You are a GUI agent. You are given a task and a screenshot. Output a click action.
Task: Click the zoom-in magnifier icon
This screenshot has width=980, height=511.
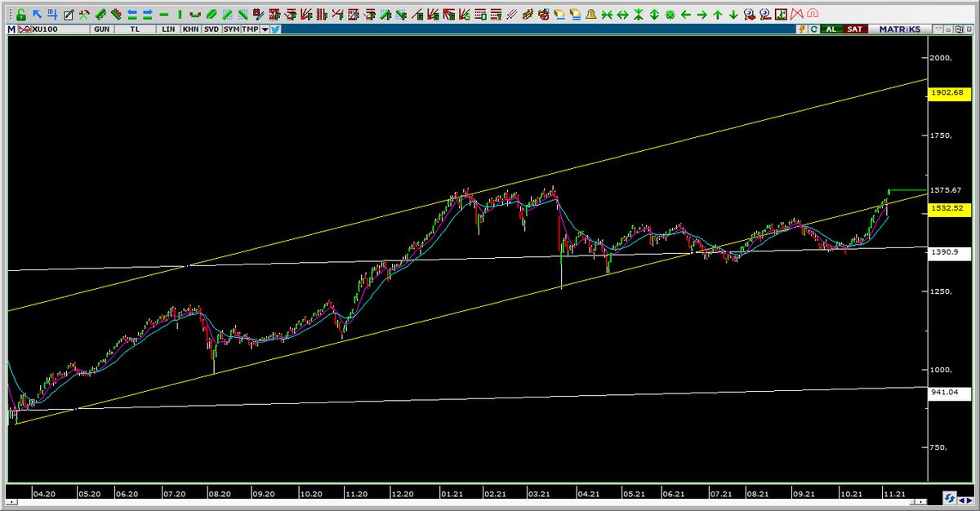[x=749, y=15]
